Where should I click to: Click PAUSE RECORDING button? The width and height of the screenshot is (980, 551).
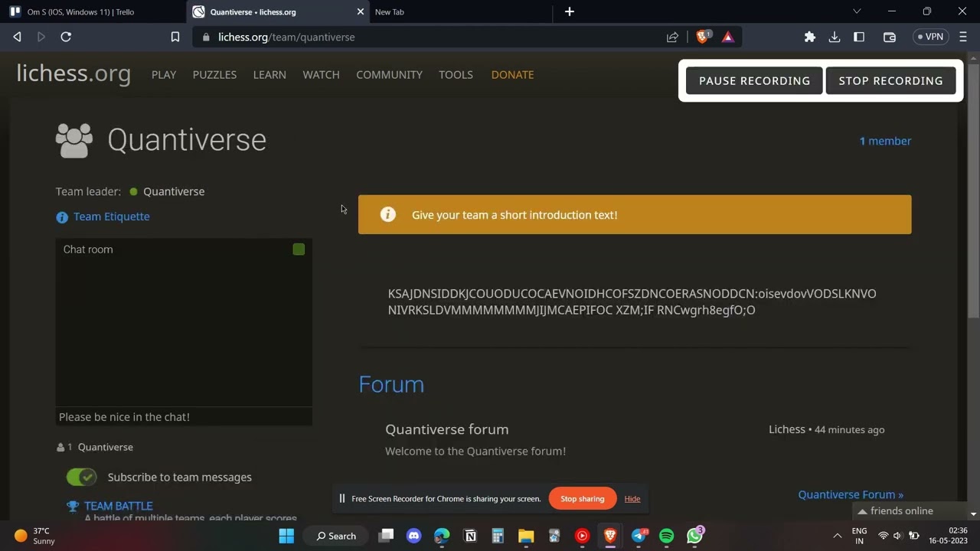pos(754,80)
